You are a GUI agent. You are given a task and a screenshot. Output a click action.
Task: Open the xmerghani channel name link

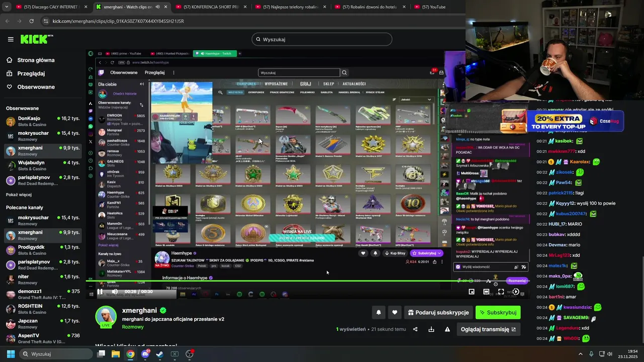click(x=139, y=311)
